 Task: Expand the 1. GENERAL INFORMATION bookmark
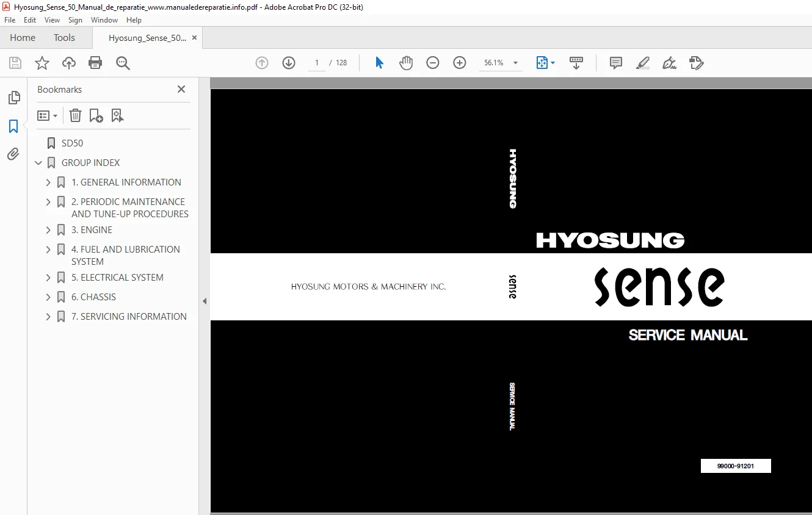pos(48,182)
